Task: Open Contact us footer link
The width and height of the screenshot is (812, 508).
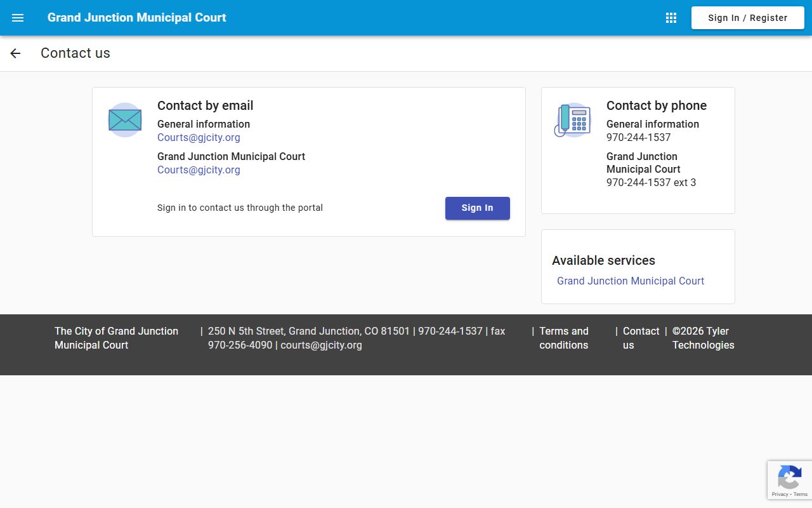Action: [x=641, y=338]
